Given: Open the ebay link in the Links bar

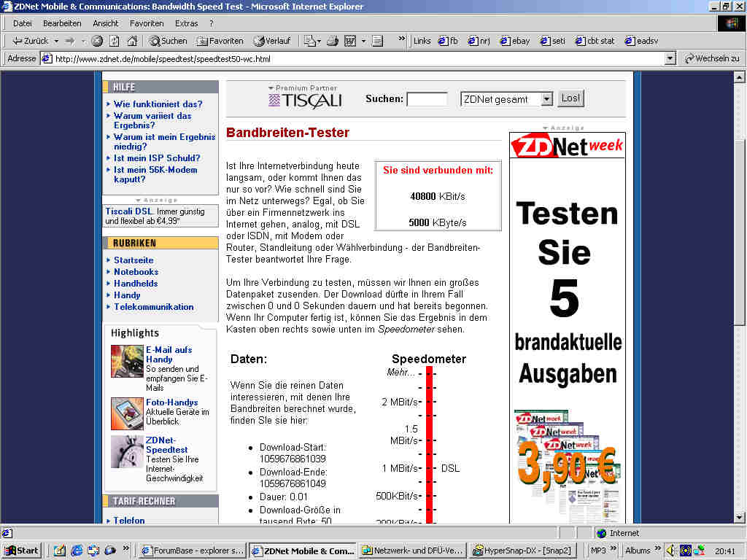Looking at the screenshot, I should pyautogui.click(x=515, y=41).
